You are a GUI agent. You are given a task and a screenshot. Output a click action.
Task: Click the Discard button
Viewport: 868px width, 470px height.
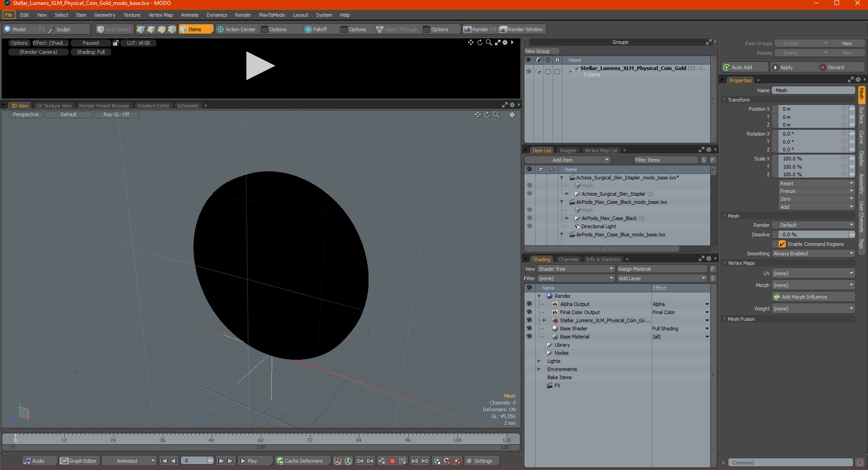[841, 67]
